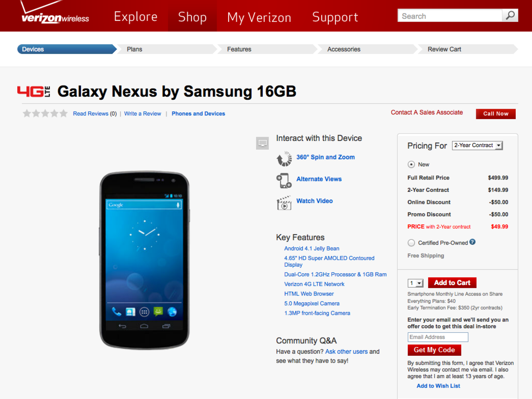Go to the Accessories step tab
Screen dimensions: 532x399
(x=344, y=49)
